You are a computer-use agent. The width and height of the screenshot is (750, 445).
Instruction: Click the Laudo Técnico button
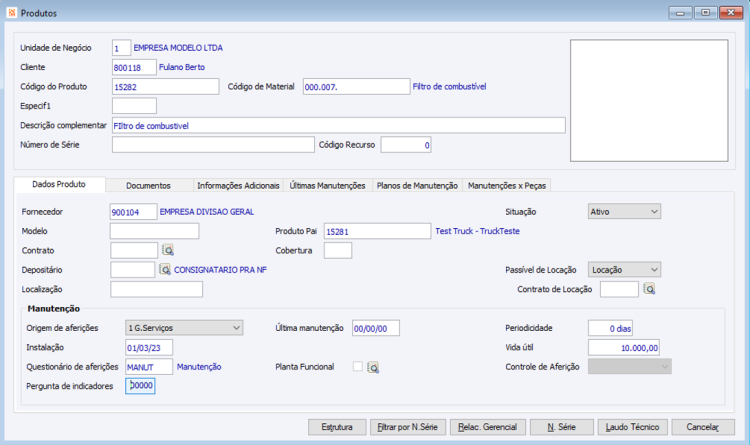tap(632, 427)
